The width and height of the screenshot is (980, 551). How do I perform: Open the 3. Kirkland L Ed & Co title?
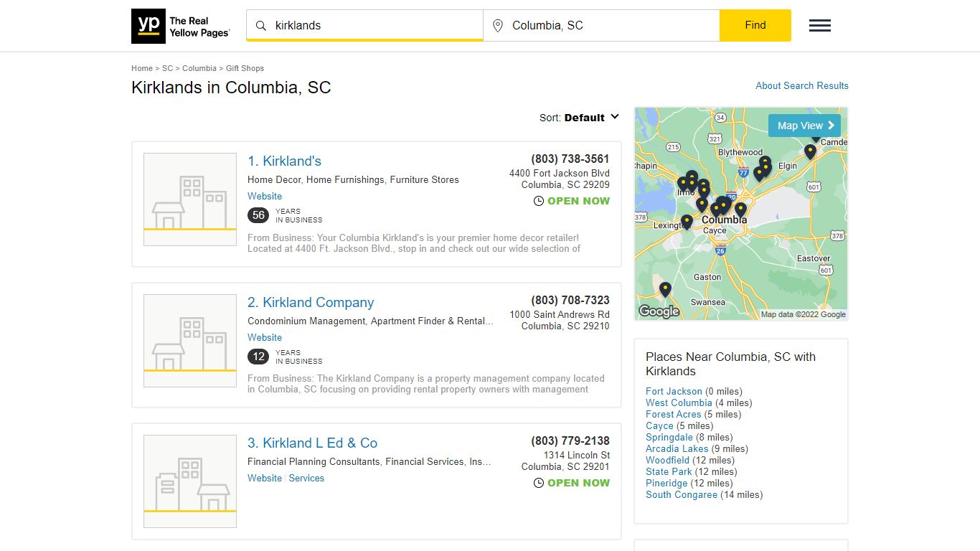[313, 443]
